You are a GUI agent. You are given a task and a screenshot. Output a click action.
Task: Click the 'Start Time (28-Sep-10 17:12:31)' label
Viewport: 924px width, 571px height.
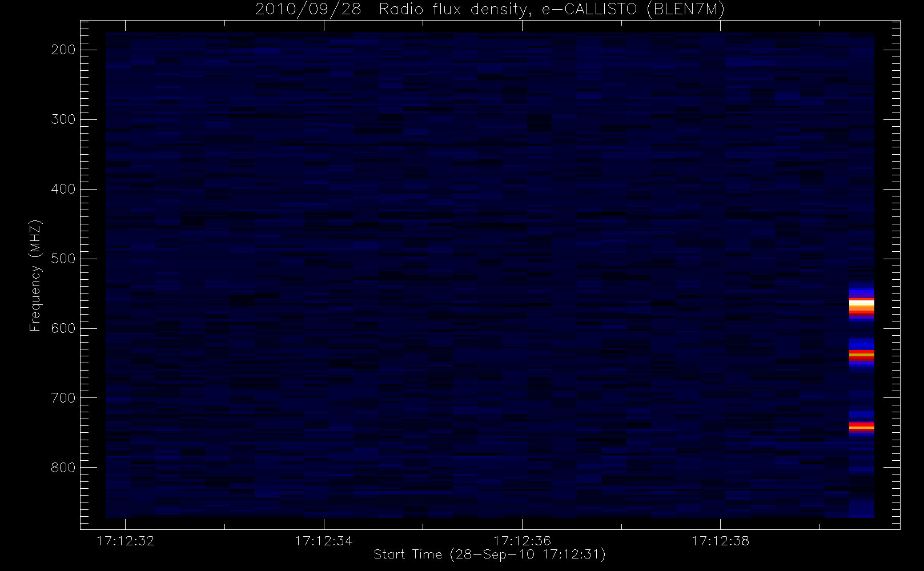pyautogui.click(x=489, y=554)
